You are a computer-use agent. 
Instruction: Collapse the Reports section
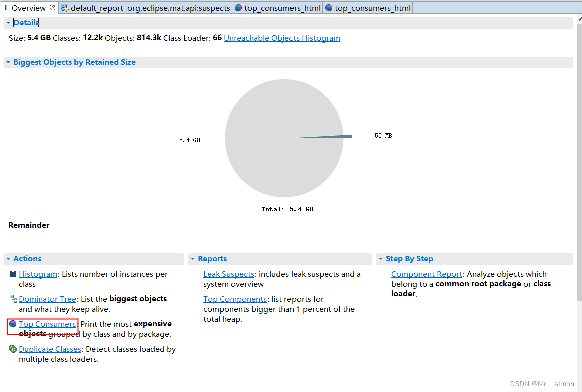coord(193,259)
